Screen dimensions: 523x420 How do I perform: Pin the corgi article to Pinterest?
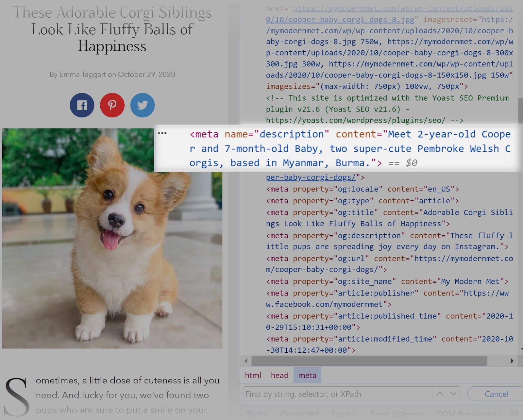112,105
